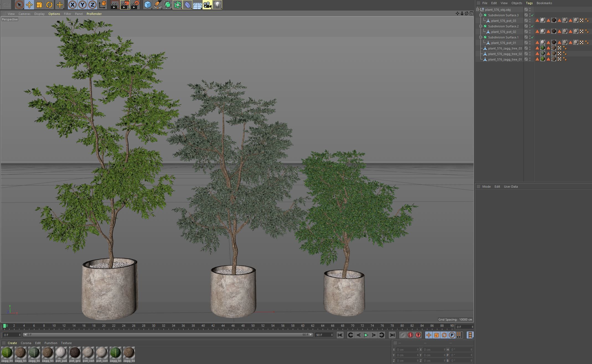Jump to end of animation
This screenshot has width=592, height=364.
click(x=392, y=335)
